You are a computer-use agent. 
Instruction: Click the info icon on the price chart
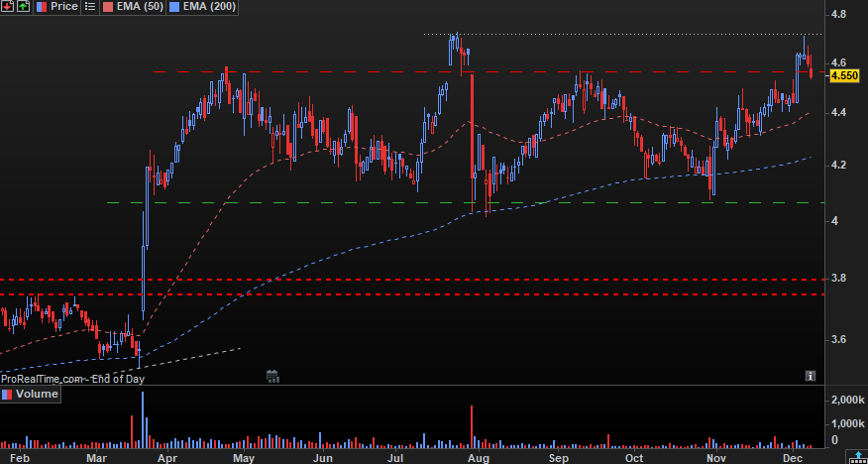(810, 376)
